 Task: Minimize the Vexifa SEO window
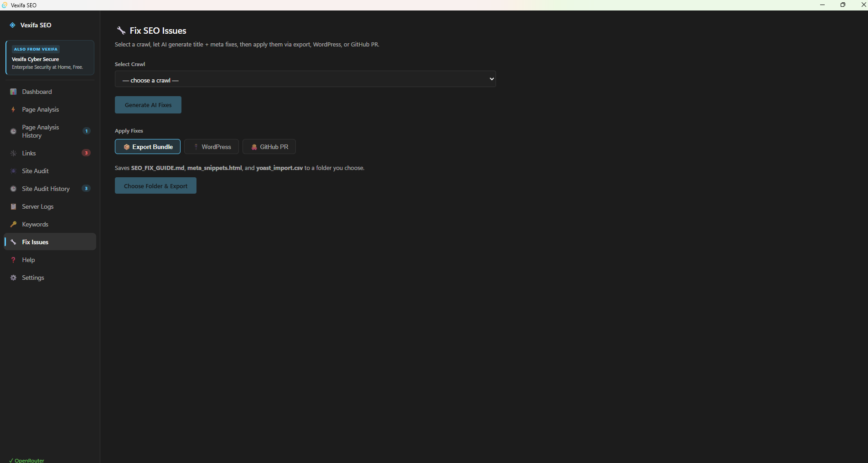822,5
